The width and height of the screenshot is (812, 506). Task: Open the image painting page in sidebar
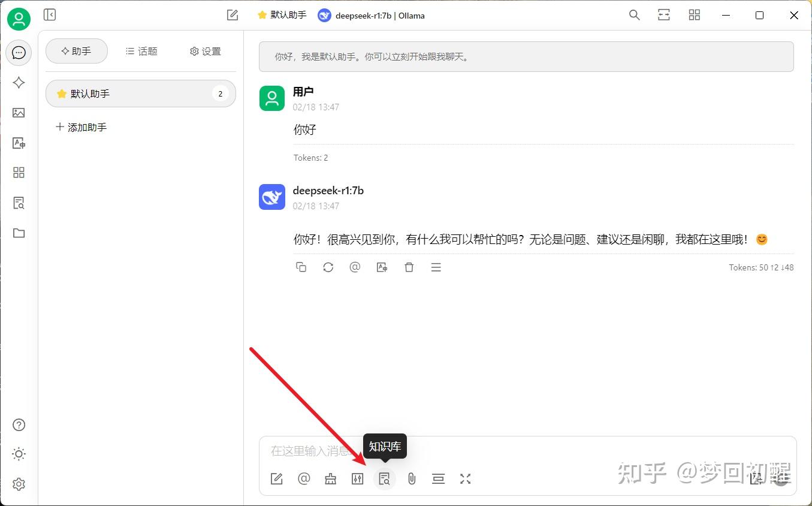[x=19, y=113]
